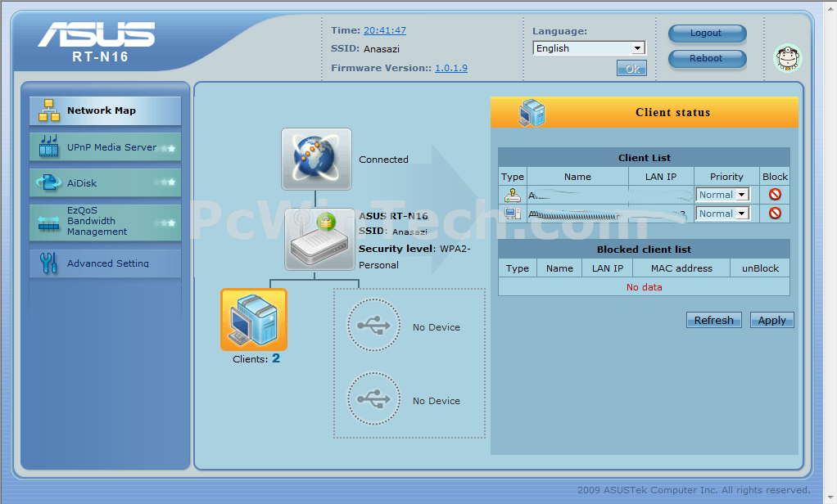
Task: Block the second client in Client List
Action: [x=775, y=214]
